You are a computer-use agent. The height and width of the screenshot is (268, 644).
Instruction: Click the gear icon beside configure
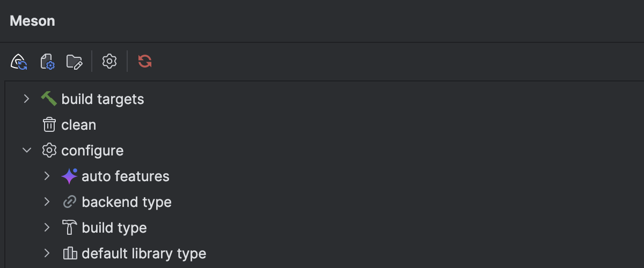click(x=49, y=151)
